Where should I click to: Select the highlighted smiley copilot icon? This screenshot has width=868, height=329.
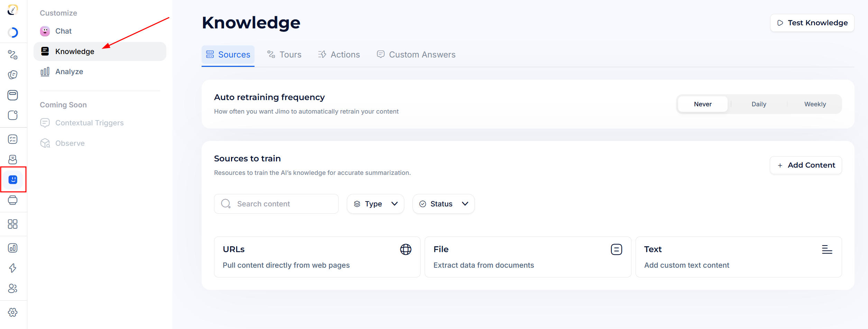13,179
